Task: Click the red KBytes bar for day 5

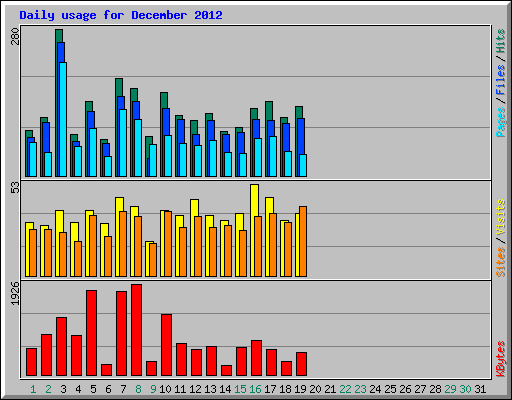Action: pos(91,333)
